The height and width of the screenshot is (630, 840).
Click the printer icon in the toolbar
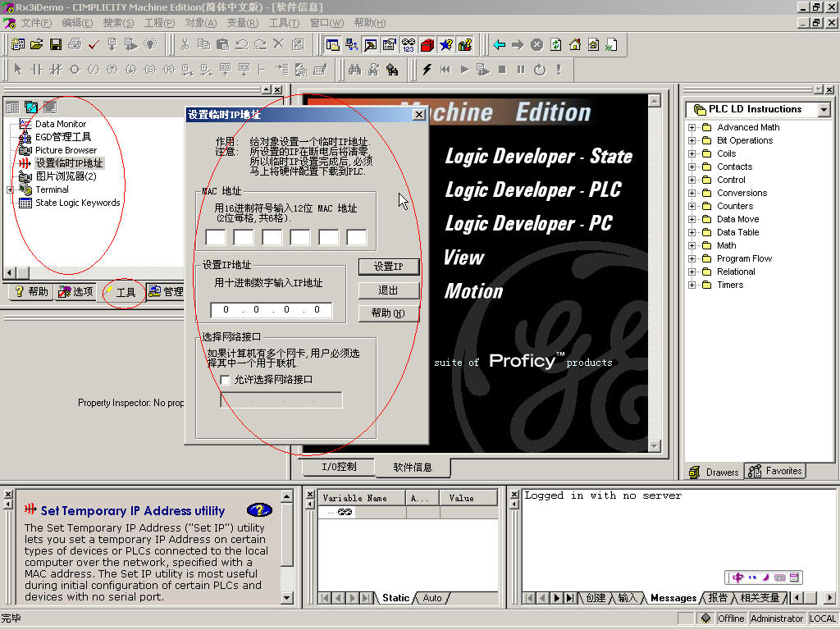coord(75,44)
